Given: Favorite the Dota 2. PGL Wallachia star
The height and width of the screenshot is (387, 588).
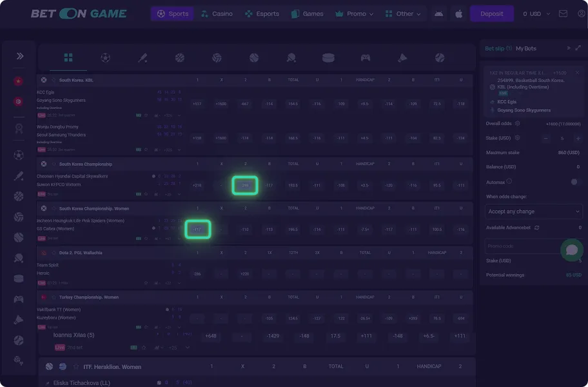Looking at the screenshot, I should pos(54,253).
